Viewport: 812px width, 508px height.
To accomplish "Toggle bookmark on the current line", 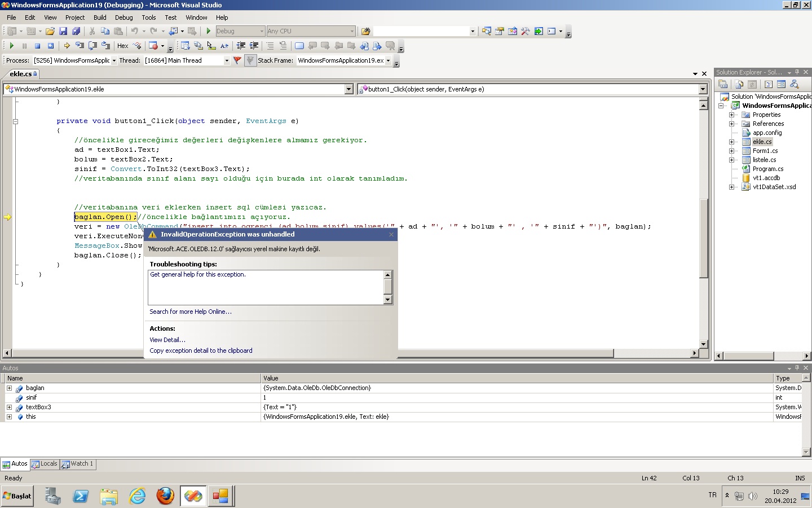I will click(299, 46).
